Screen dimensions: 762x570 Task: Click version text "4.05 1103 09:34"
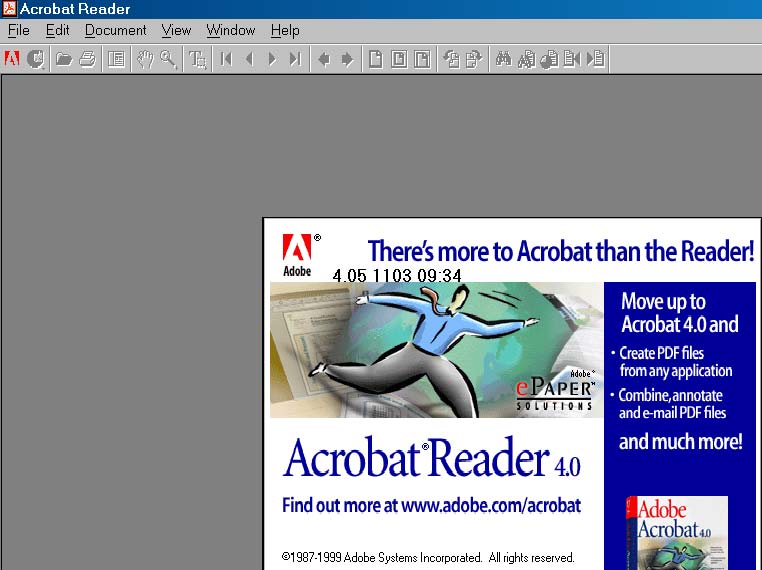(x=397, y=276)
